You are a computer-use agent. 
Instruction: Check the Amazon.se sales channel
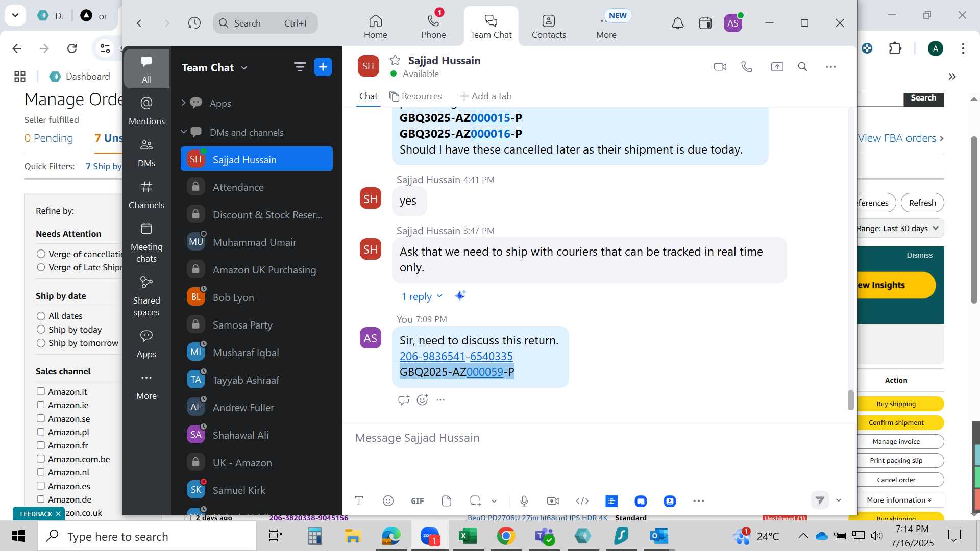click(41, 418)
